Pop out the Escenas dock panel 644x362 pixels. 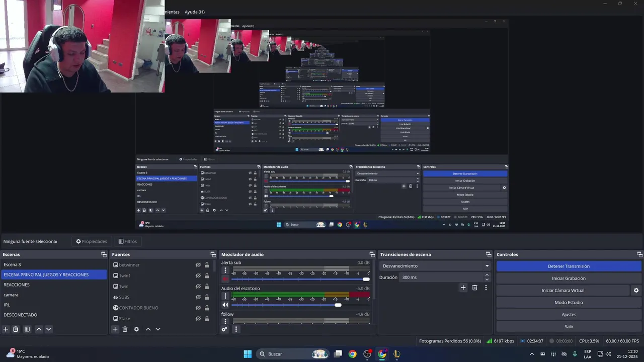pyautogui.click(x=104, y=254)
